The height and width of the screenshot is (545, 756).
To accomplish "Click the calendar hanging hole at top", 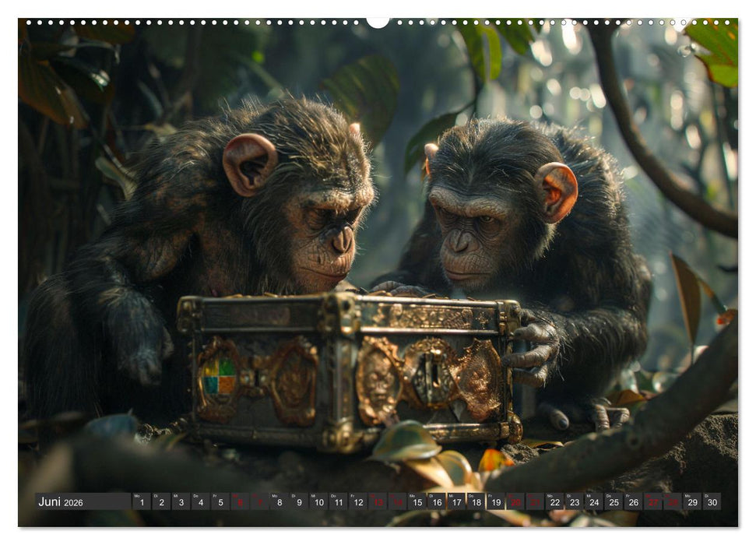I will coord(378,22).
